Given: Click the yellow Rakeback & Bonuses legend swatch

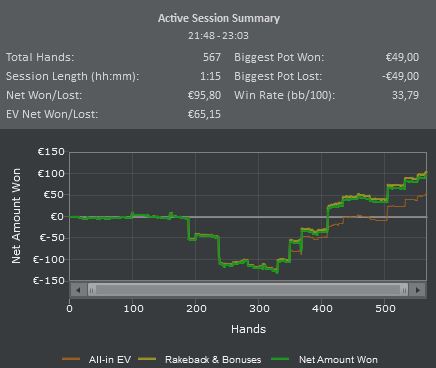Looking at the screenshot, I should [147, 359].
